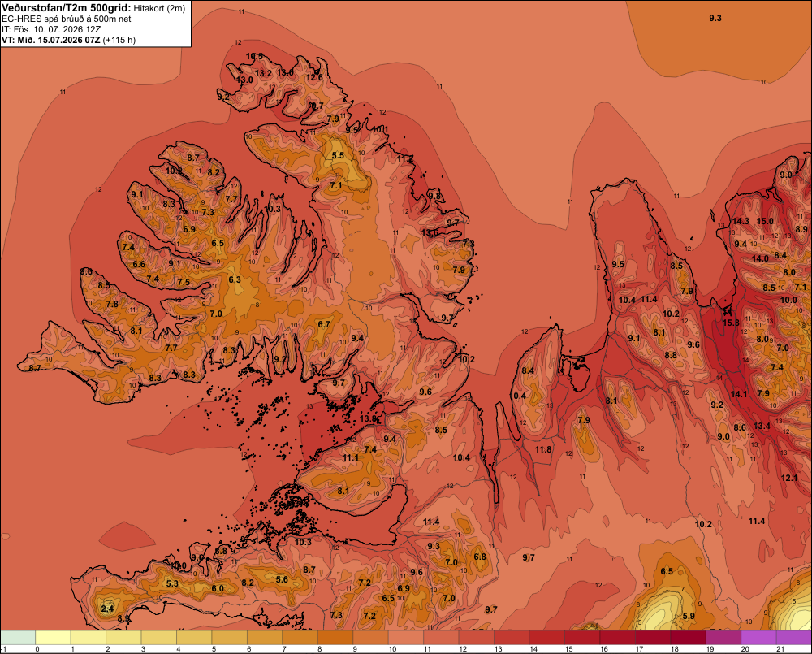812x654 pixels.
Task: Click the 13.2 temperature value
Action: 263,73
